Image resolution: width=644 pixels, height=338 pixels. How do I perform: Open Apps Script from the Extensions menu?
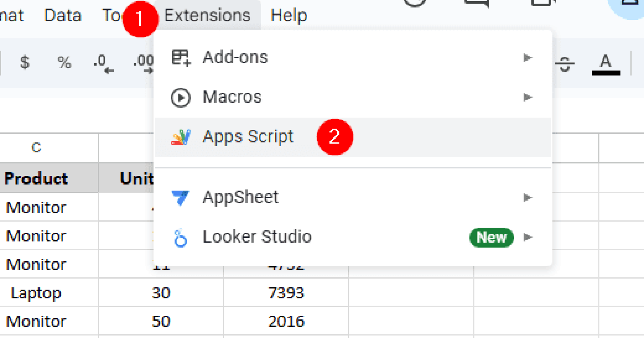[248, 136]
